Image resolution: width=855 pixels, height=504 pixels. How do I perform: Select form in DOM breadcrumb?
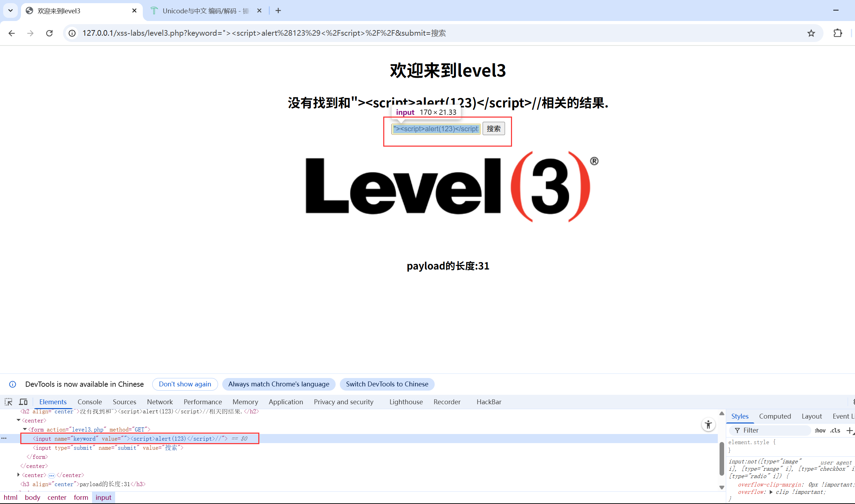(x=81, y=497)
